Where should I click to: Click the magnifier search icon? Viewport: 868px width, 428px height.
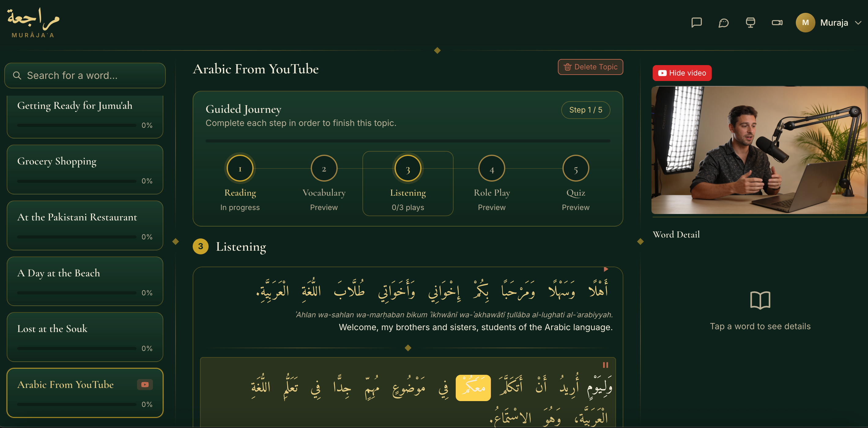(17, 76)
